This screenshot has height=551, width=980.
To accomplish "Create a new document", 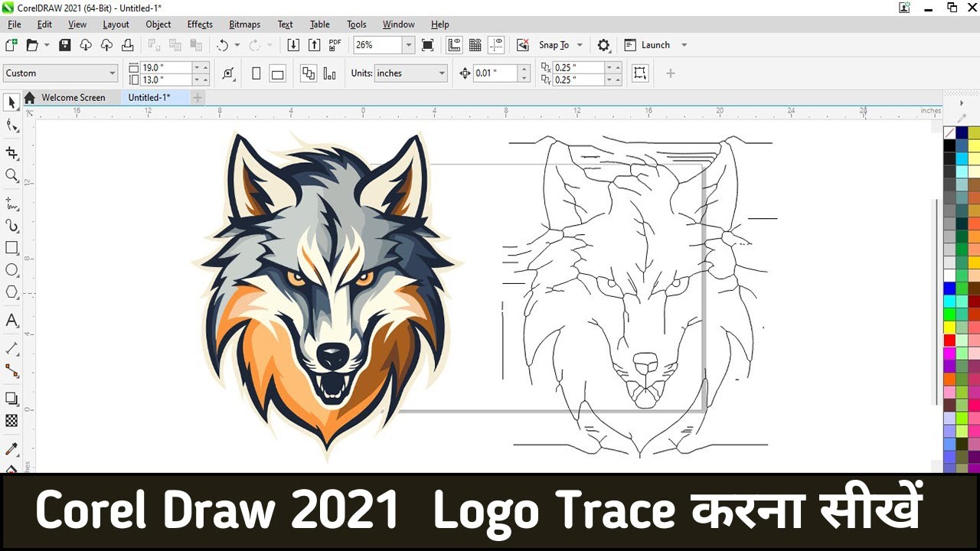I will coord(11,45).
